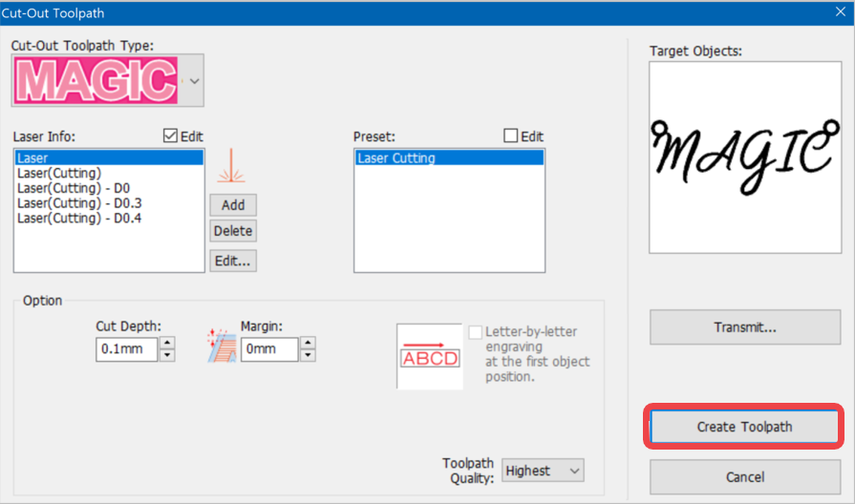Viewport: 855px width, 504px height.
Task: Click the ABCD letter-by-letter engraving icon
Action: (430, 356)
